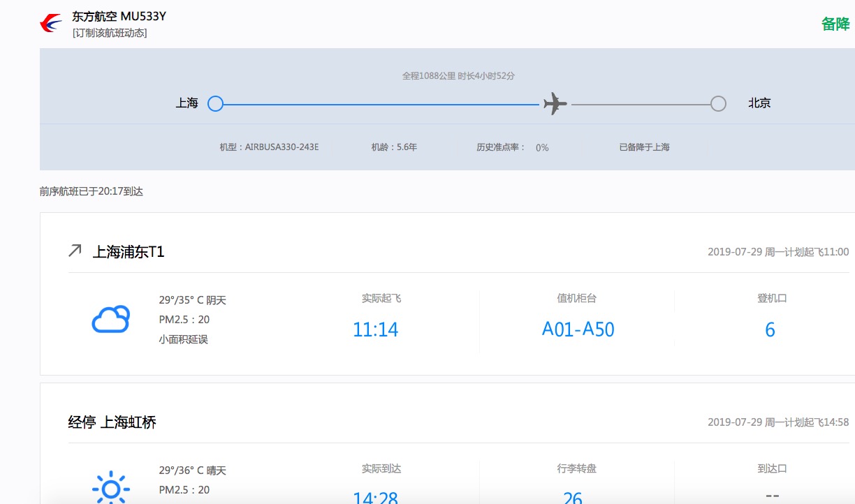Click the aircraft age 机龄：5.6年
Screen dimensions: 855x504
point(394,147)
